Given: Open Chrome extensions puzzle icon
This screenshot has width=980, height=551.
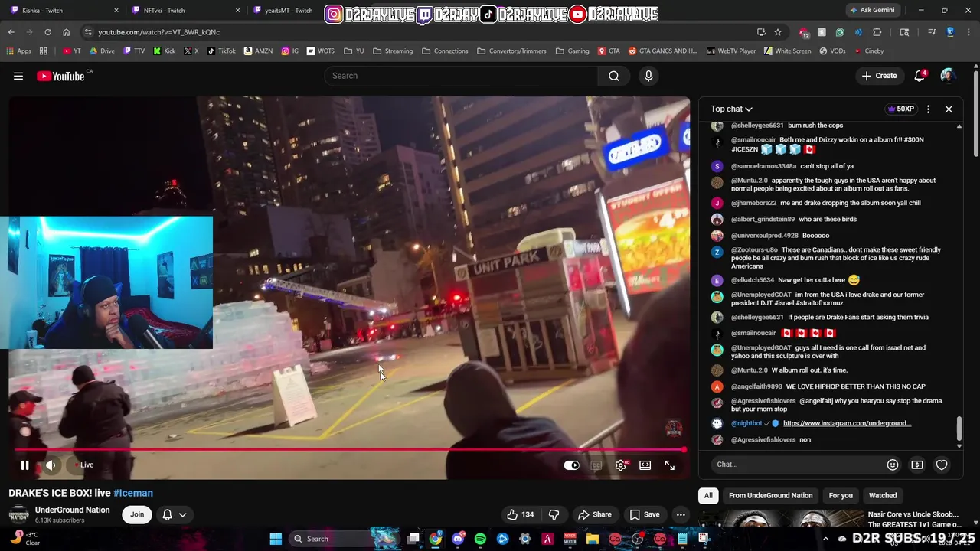Looking at the screenshot, I should (x=877, y=32).
